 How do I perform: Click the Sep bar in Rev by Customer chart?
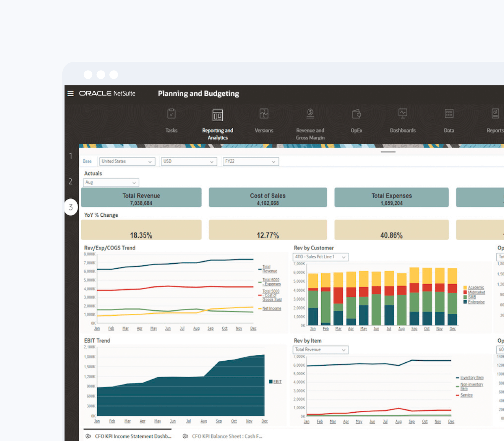point(414,296)
